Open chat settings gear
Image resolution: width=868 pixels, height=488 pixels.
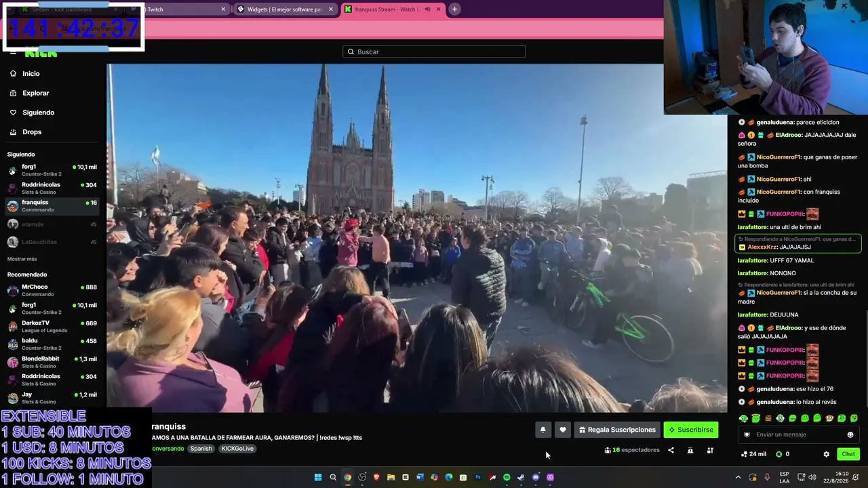[x=826, y=454]
